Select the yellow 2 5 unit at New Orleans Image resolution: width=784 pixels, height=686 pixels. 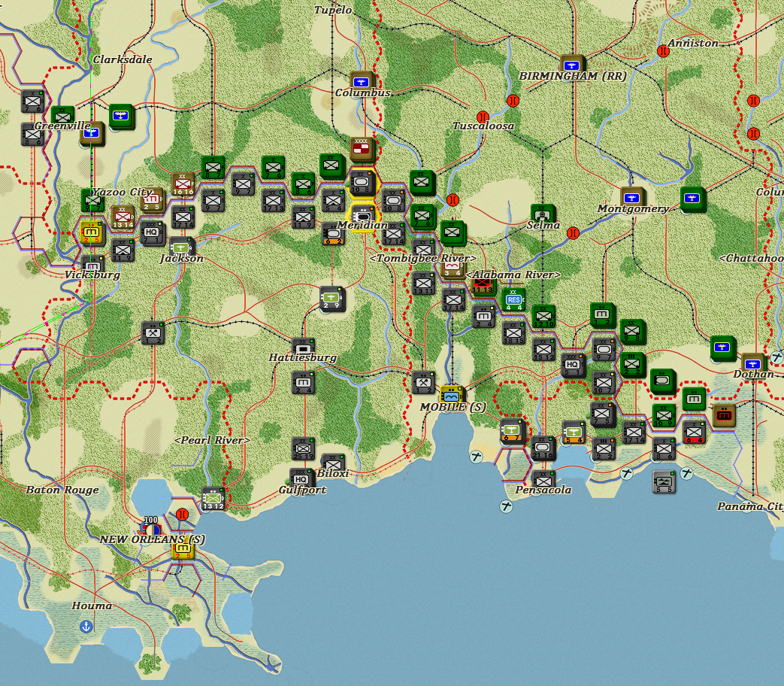coord(183,549)
